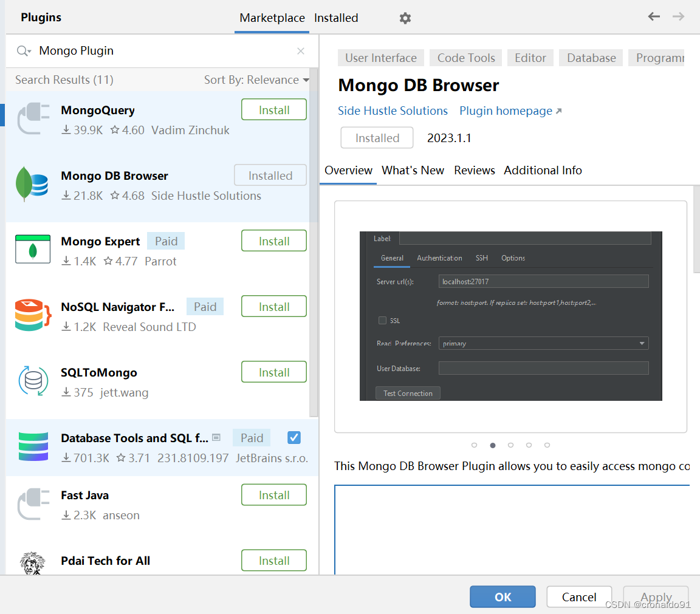This screenshot has height=614, width=700.
Task: Click the Mongo DB Browser details title
Action: 418,85
